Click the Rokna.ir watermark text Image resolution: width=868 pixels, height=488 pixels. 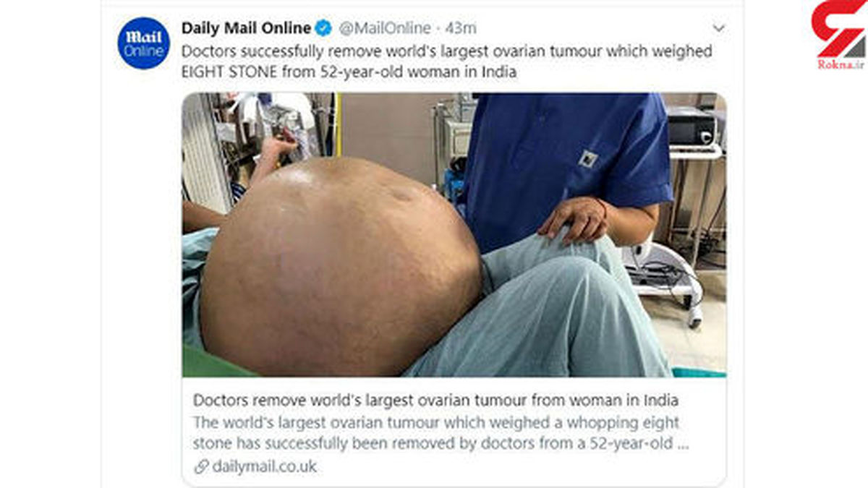pyautogui.click(x=841, y=64)
